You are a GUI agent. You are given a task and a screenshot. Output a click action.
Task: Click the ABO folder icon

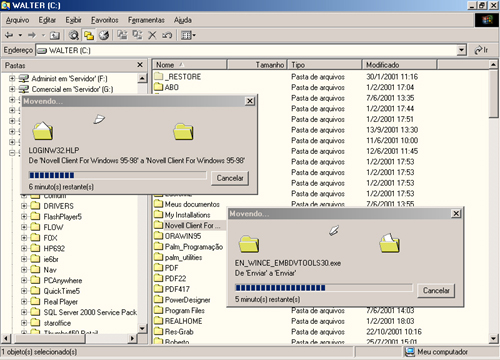tap(159, 87)
